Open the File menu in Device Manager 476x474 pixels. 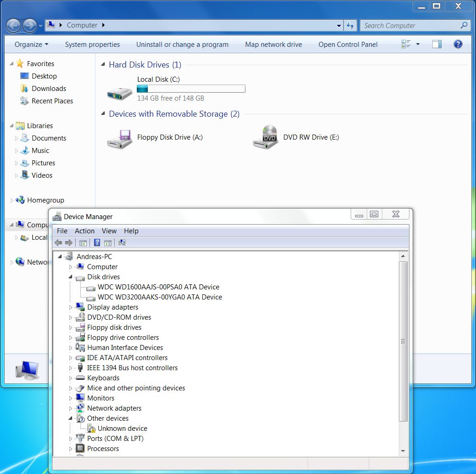[62, 231]
